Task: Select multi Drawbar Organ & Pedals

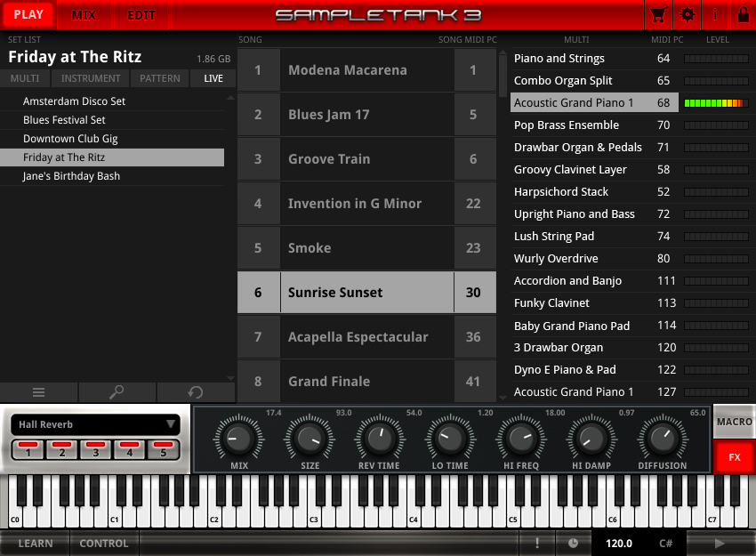Action: tap(594, 147)
